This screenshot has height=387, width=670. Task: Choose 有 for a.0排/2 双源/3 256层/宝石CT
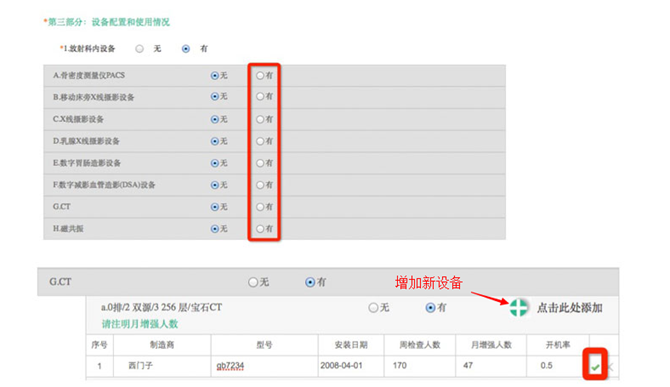430,308
